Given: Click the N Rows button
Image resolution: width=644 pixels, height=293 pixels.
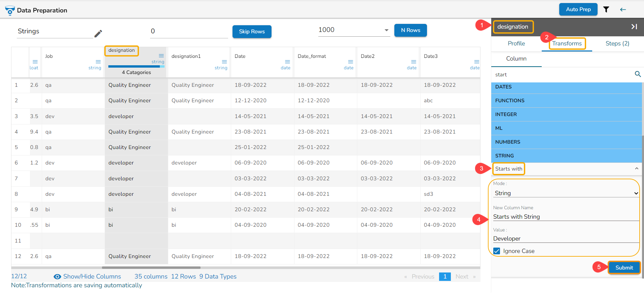Looking at the screenshot, I should 410,30.
